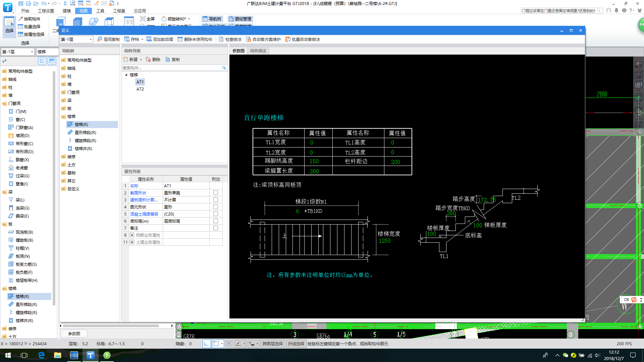Click the orthogonal mode icon in status bar
The height and width of the screenshot is (362, 644).
coord(207,344)
